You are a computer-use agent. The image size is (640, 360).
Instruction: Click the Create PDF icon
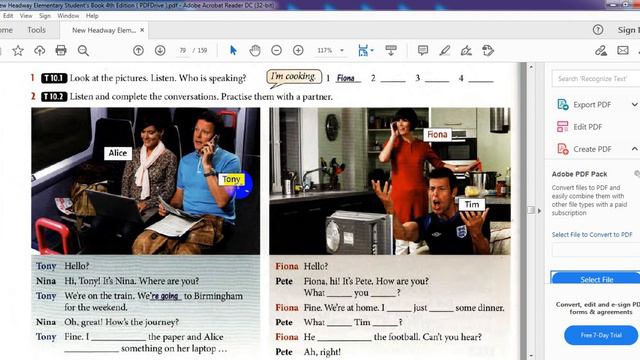click(x=563, y=149)
